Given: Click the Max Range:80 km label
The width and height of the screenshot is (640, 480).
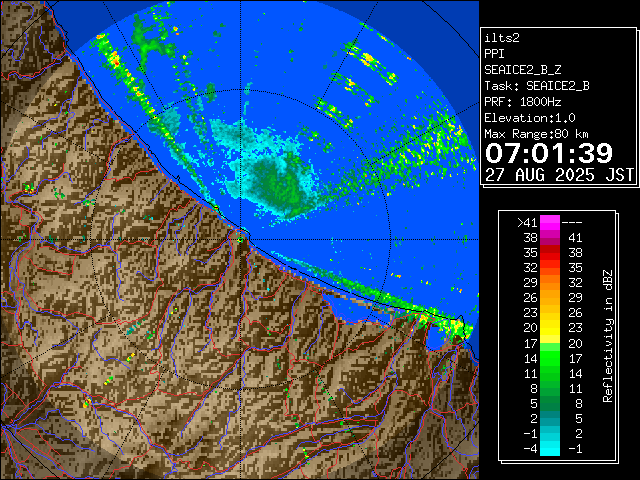Looking at the screenshot, I should point(536,134).
